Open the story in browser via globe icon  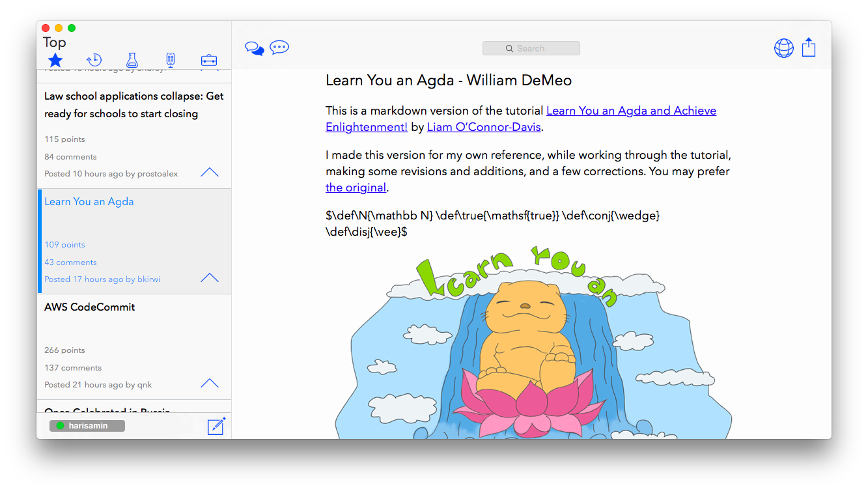783,48
